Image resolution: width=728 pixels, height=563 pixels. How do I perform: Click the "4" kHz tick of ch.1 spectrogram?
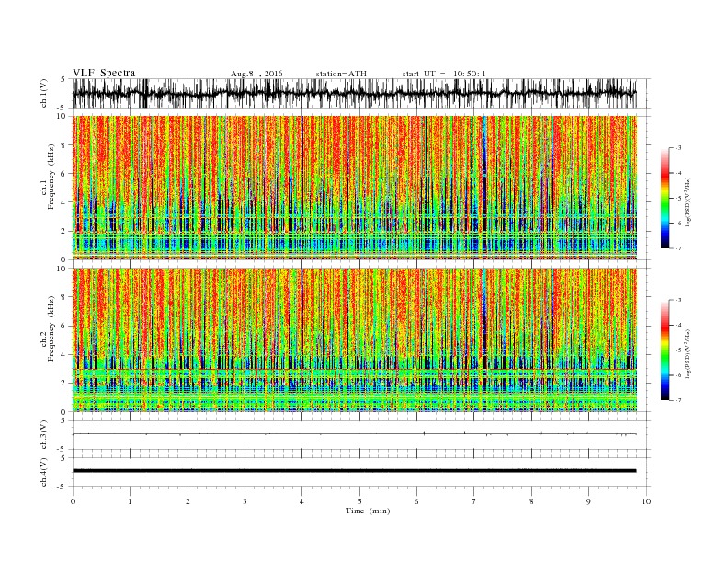[64, 202]
